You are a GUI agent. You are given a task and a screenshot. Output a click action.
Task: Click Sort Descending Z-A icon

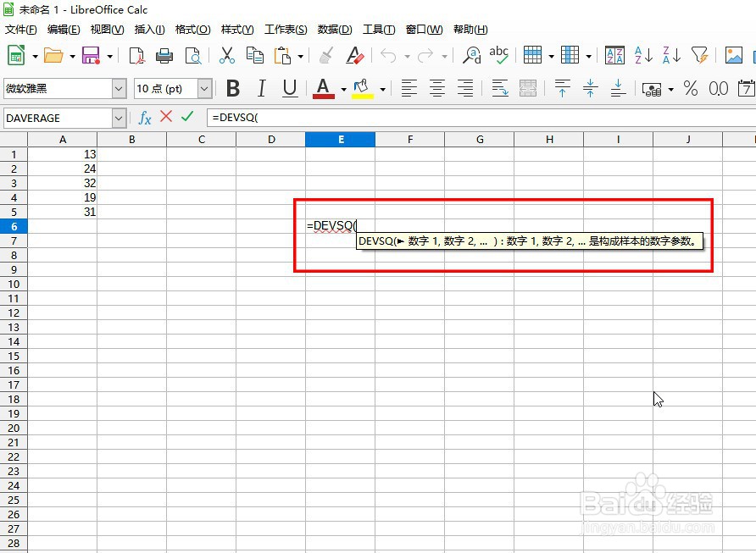[671, 55]
